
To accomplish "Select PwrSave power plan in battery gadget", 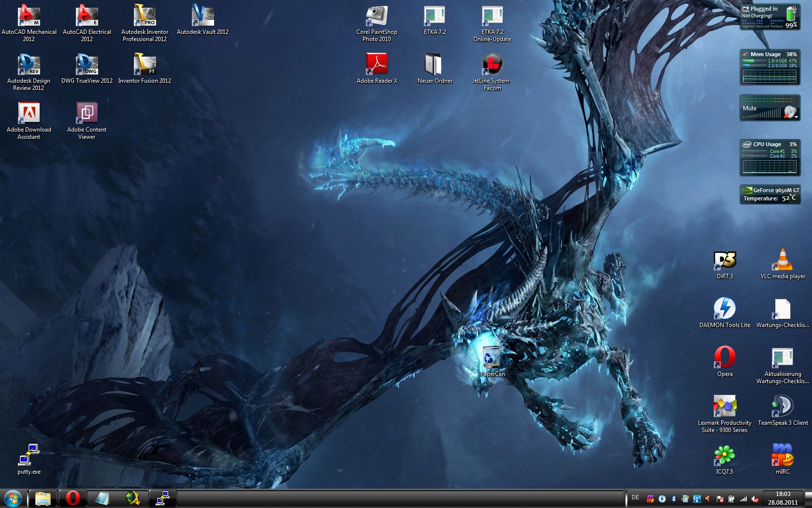I will (x=776, y=24).
